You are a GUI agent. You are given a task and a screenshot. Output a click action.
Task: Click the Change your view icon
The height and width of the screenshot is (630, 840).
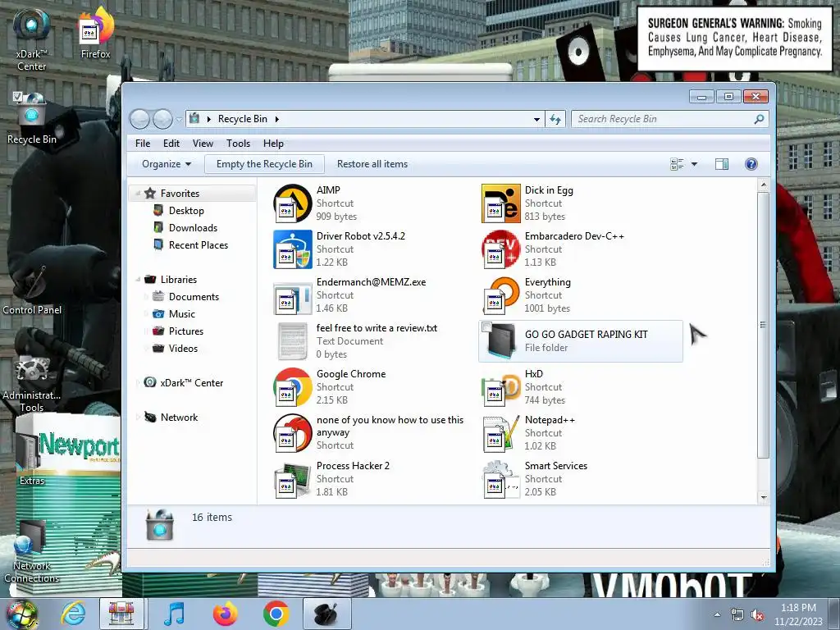[x=677, y=164]
